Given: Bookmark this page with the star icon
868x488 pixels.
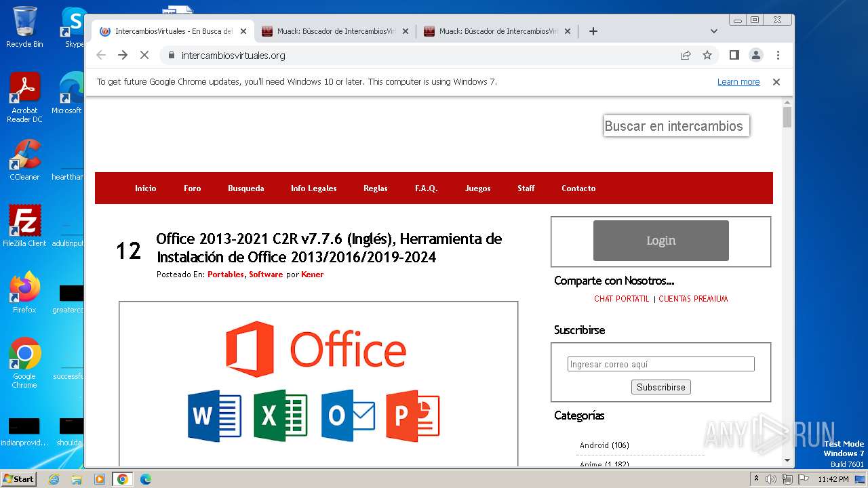Looking at the screenshot, I should pos(707,55).
